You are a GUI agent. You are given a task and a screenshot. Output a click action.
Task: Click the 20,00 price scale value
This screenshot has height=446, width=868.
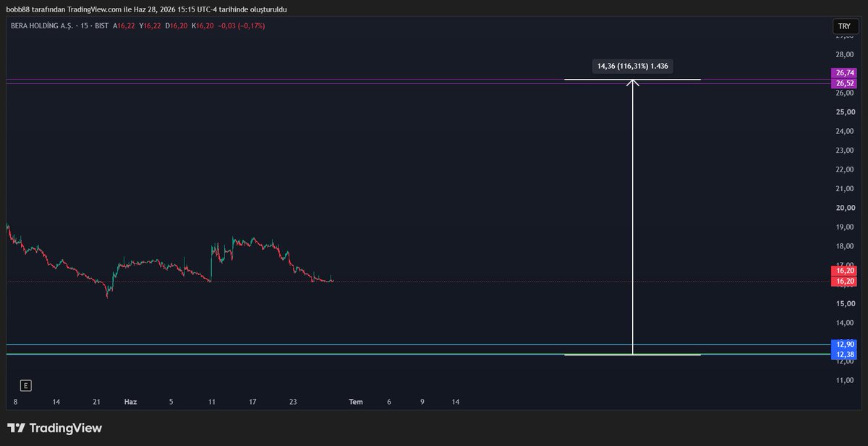[x=846, y=208]
